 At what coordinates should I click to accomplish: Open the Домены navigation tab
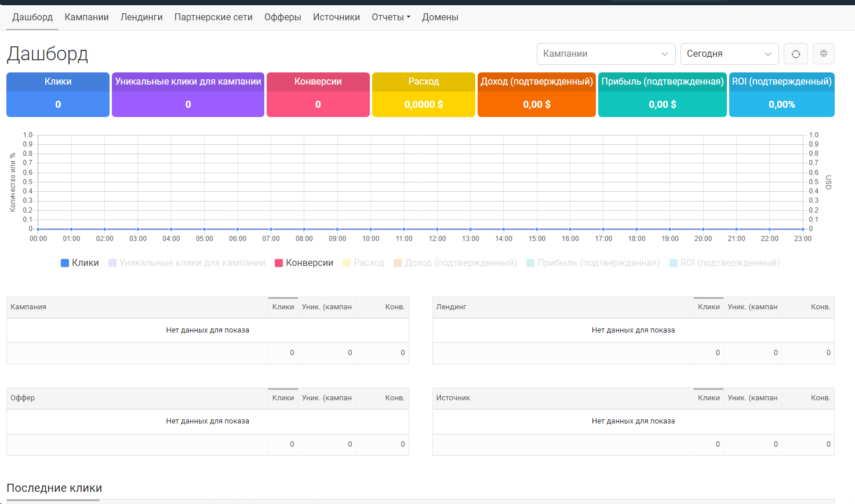point(440,17)
